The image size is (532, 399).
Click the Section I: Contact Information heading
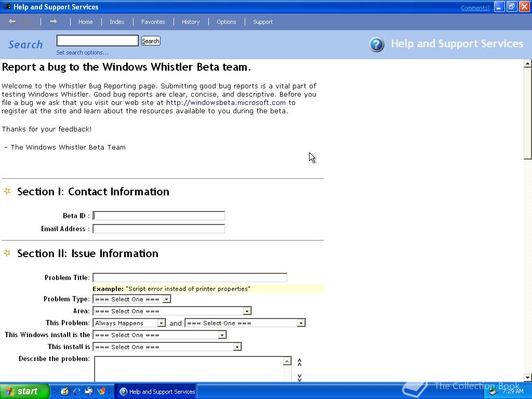click(x=94, y=192)
